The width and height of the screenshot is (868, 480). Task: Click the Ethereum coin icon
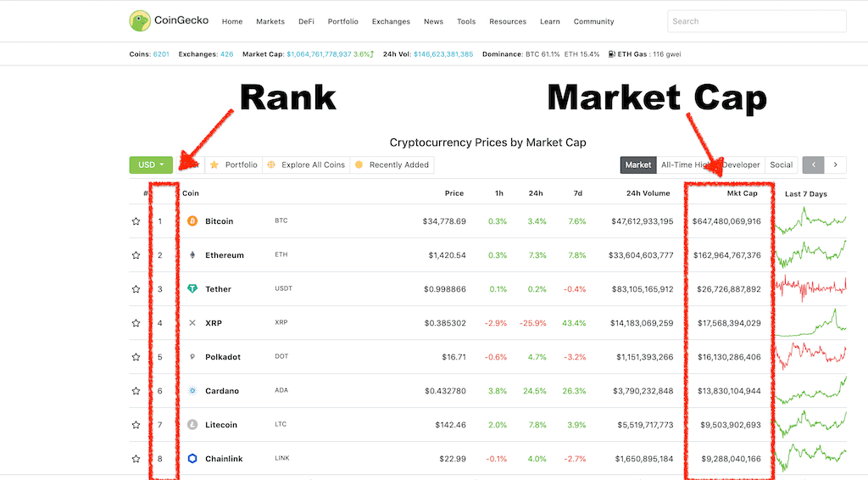click(x=192, y=254)
